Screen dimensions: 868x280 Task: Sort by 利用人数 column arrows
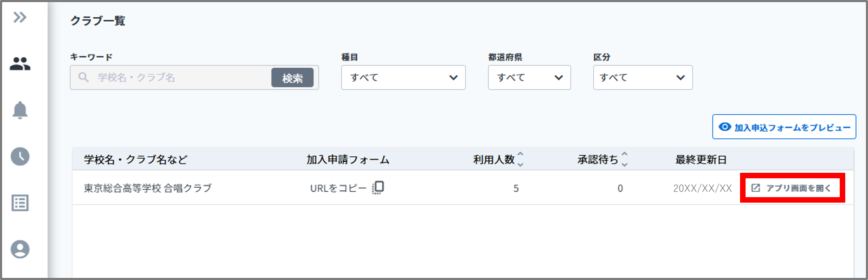(x=520, y=159)
